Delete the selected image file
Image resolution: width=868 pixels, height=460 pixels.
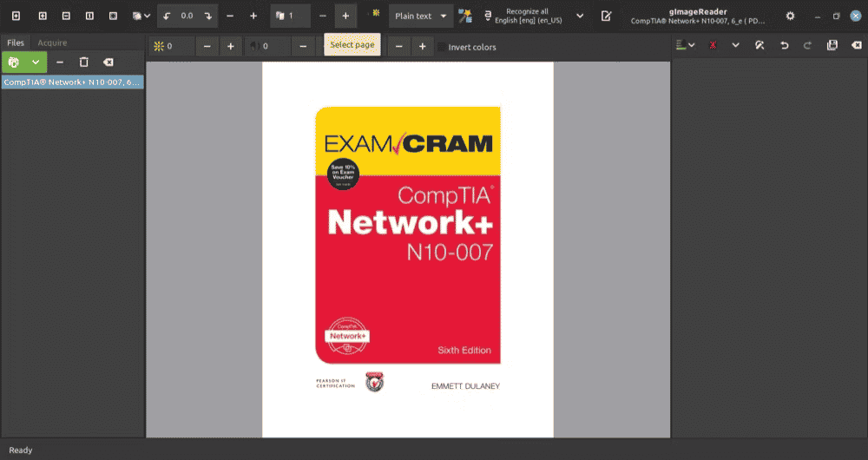coord(83,62)
